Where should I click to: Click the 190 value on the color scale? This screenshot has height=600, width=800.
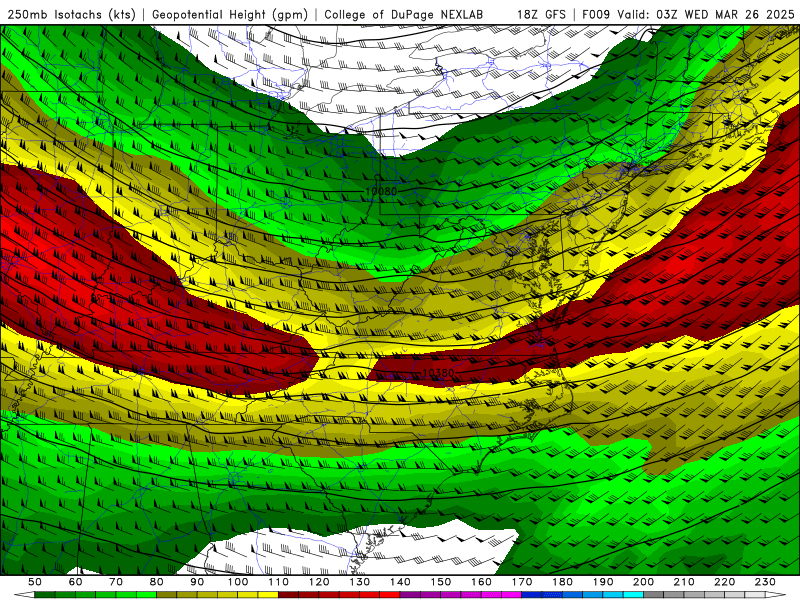(603, 582)
